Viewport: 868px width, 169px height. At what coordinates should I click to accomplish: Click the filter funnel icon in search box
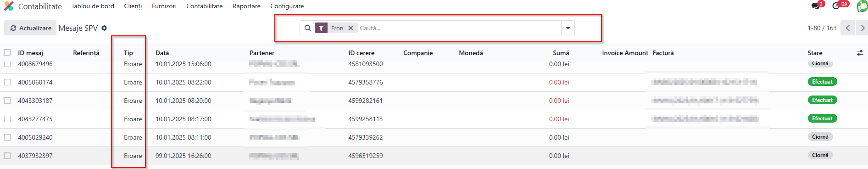click(x=321, y=28)
